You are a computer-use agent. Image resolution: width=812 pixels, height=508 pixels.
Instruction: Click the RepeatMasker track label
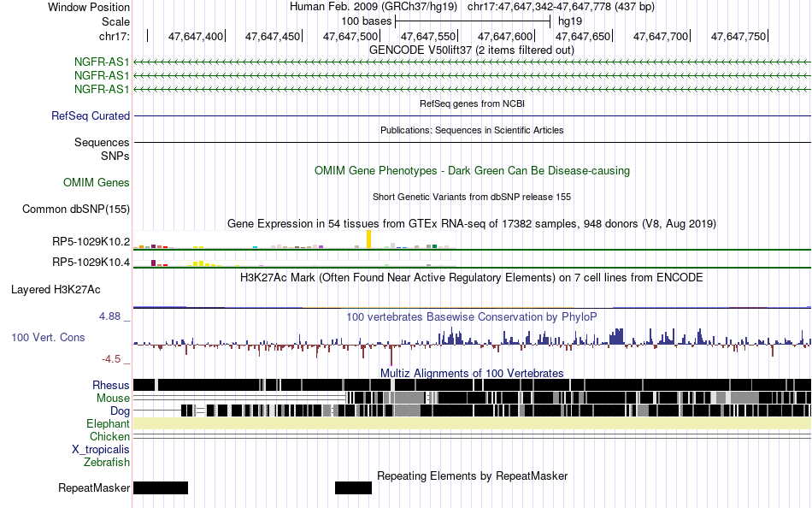click(94, 487)
